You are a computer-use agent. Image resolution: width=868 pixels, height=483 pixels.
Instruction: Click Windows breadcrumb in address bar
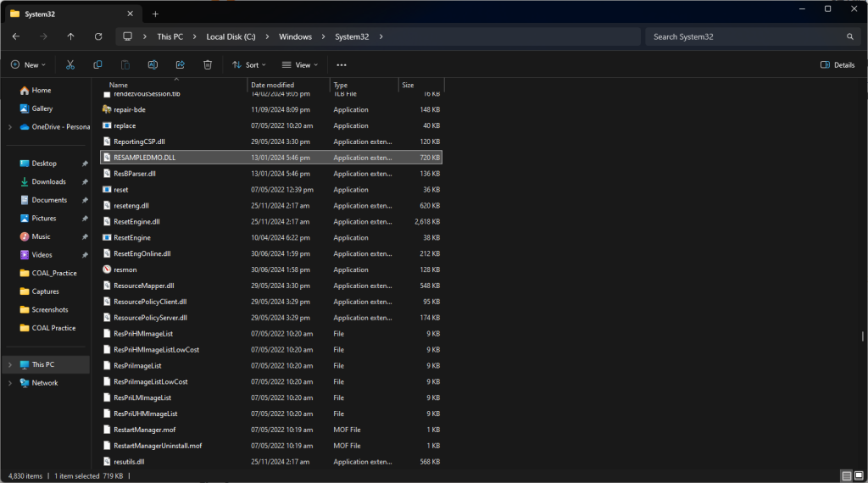coord(295,36)
